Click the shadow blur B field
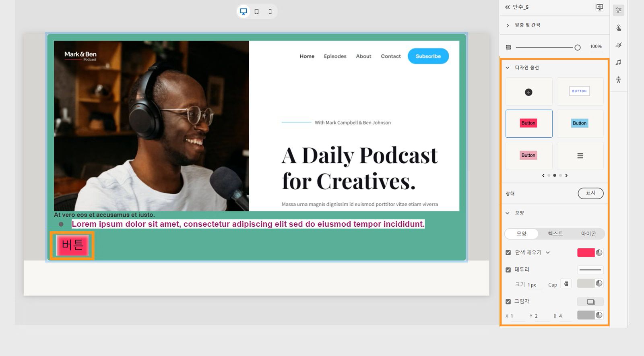 tap(565, 316)
